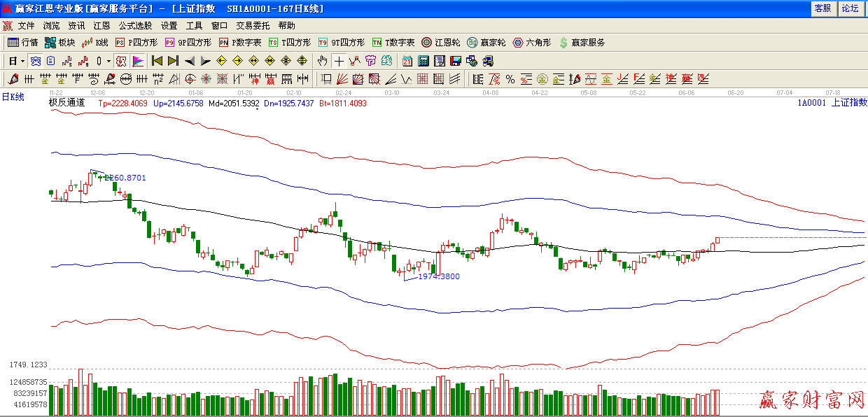Viewport: 868px width, 417px height.
Task: Click the 客服 button in title bar
Action: tap(822, 8)
